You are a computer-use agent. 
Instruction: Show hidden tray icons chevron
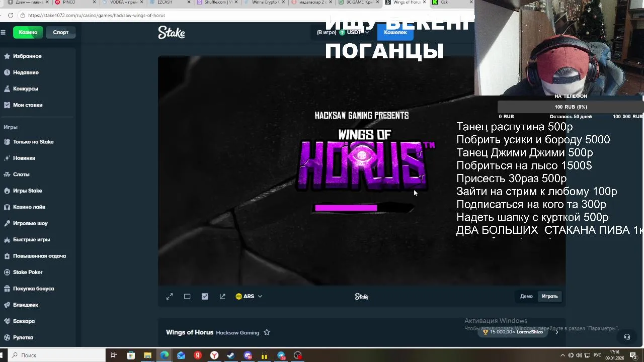(x=562, y=355)
